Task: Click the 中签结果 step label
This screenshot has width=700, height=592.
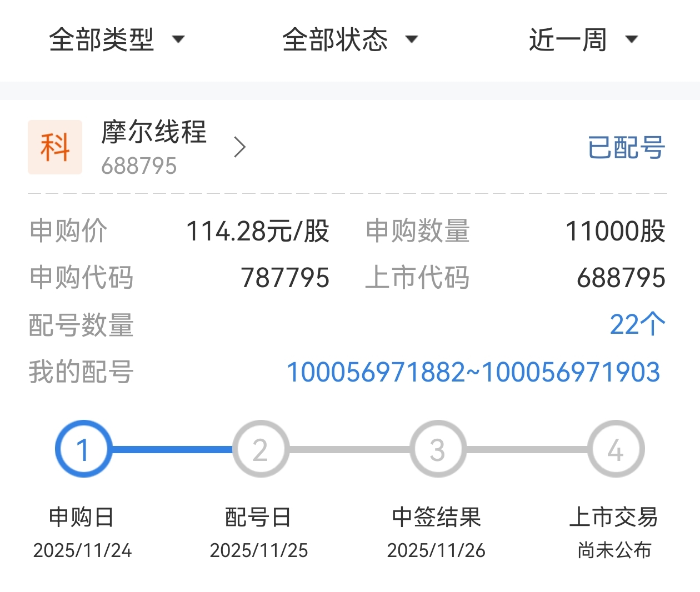Action: click(436, 517)
